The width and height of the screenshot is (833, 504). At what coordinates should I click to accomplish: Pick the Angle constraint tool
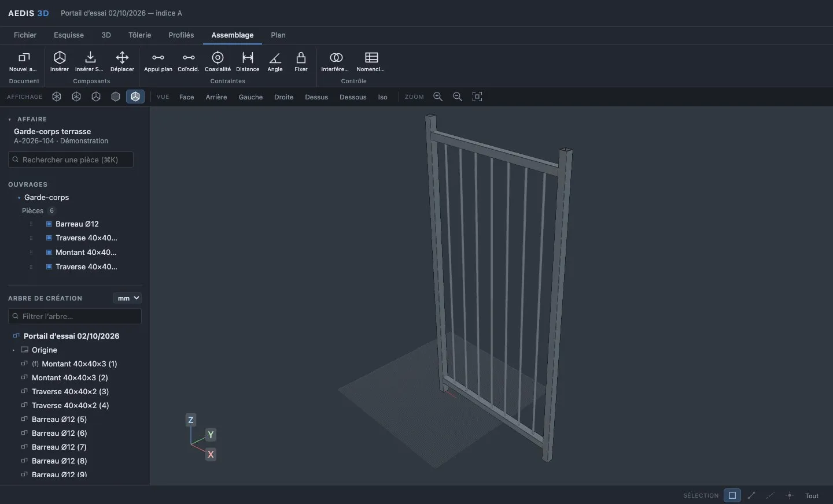pyautogui.click(x=275, y=61)
